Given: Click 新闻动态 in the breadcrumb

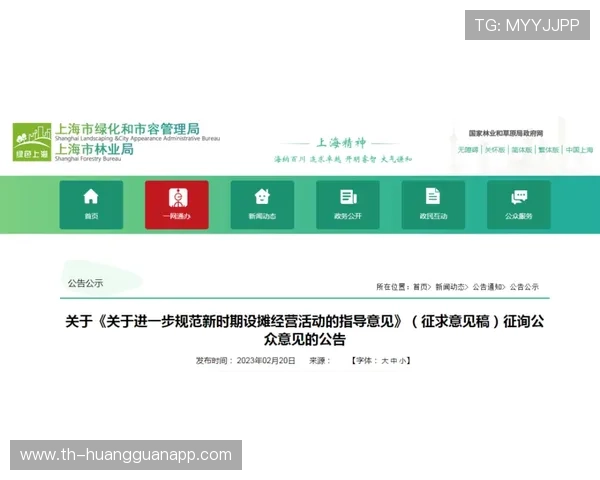Looking at the screenshot, I should pyautogui.click(x=450, y=287).
